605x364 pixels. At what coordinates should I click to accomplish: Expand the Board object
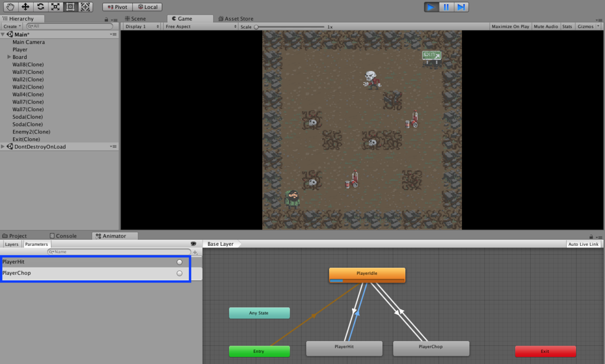tap(9, 57)
